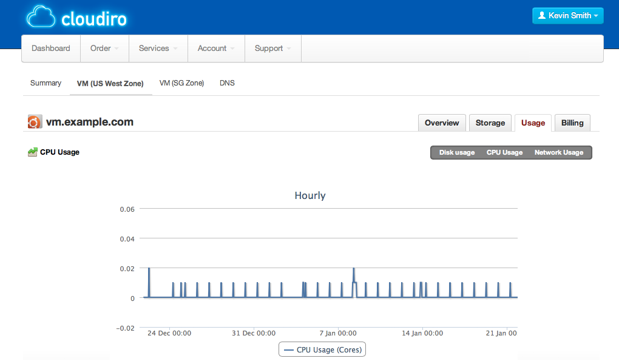Show the Network Usage graph
The height and width of the screenshot is (364, 619).
[559, 152]
